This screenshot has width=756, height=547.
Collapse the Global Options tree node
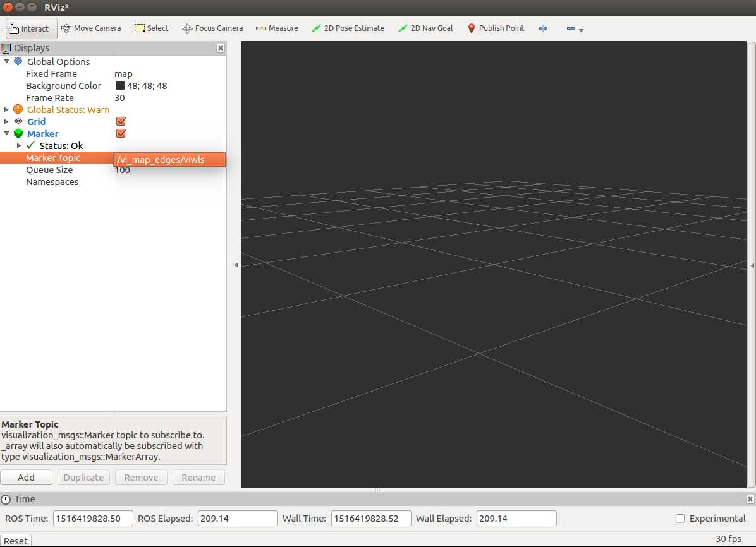coord(6,61)
